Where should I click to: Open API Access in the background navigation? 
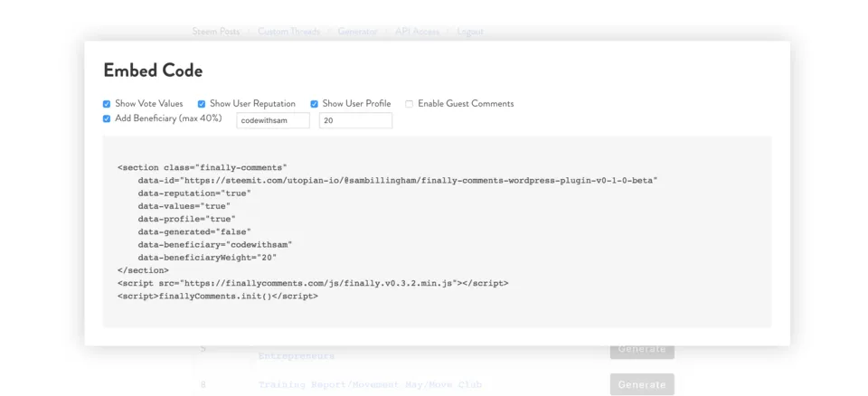417,32
